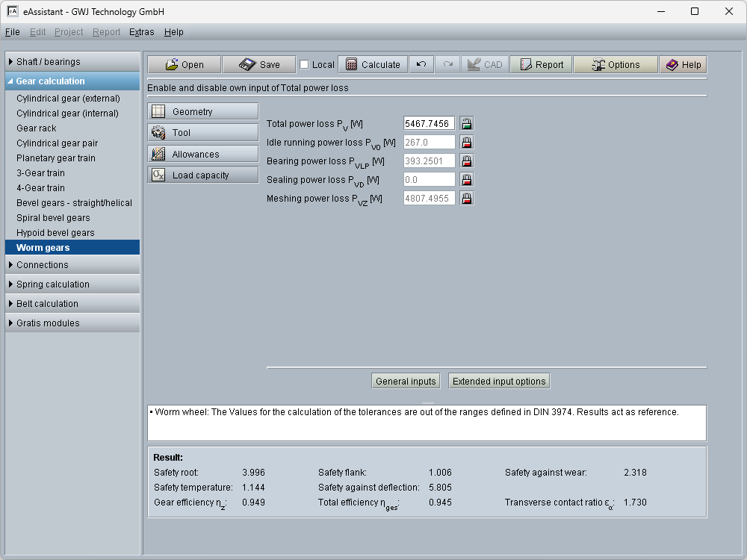Generate report using Report button
The height and width of the screenshot is (560, 747).
click(x=541, y=65)
